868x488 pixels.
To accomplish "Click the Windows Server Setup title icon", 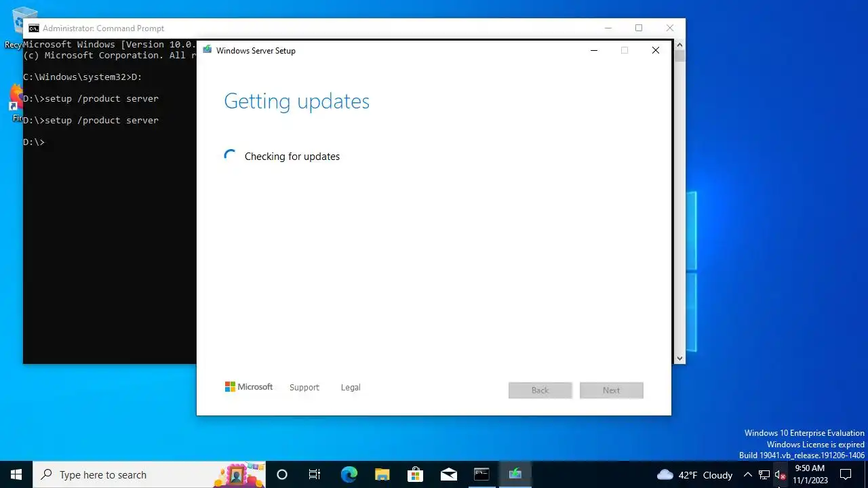I will click(207, 50).
